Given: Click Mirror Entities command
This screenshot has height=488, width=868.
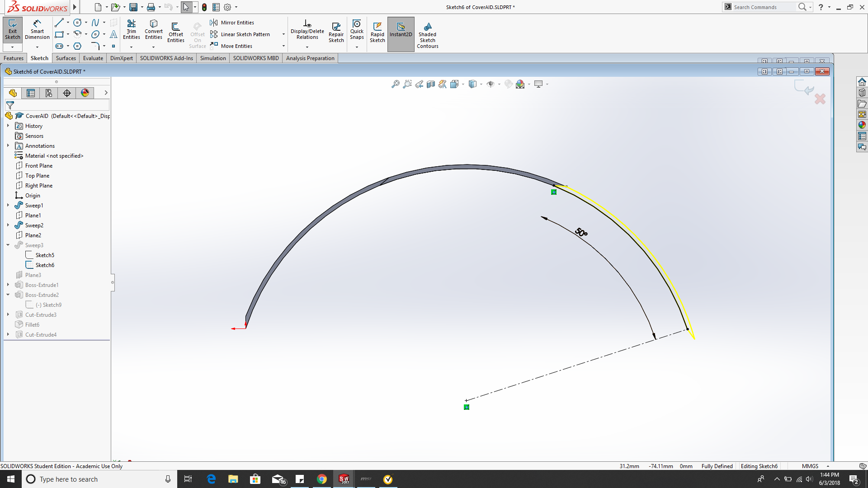Looking at the screenshot, I should [x=232, y=23].
